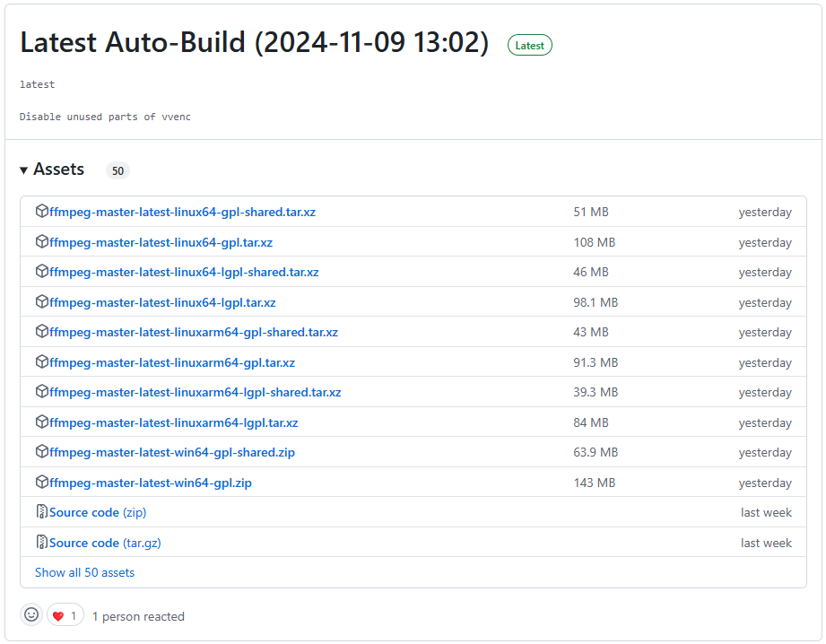Click package icon beside linuxarm64-gpl-shared.tar.xz
Viewport: 826px width, 644px height.
click(x=41, y=331)
